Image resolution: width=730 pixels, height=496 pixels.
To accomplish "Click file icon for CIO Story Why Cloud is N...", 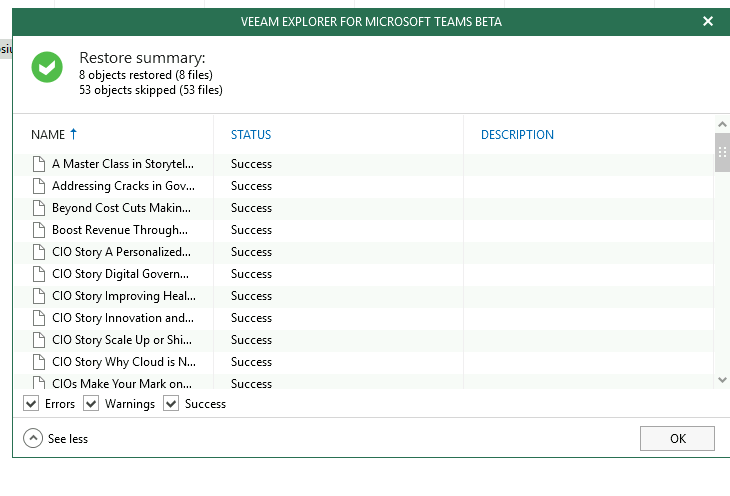I will (39, 362).
